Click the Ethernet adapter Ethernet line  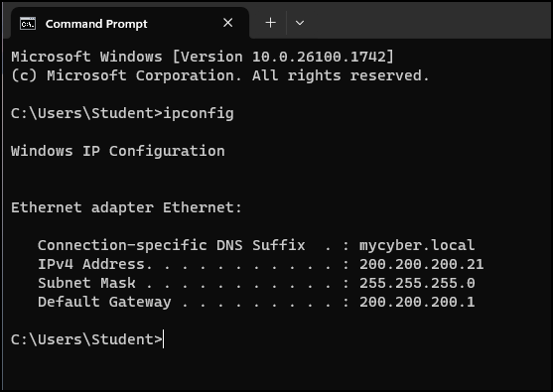click(126, 207)
